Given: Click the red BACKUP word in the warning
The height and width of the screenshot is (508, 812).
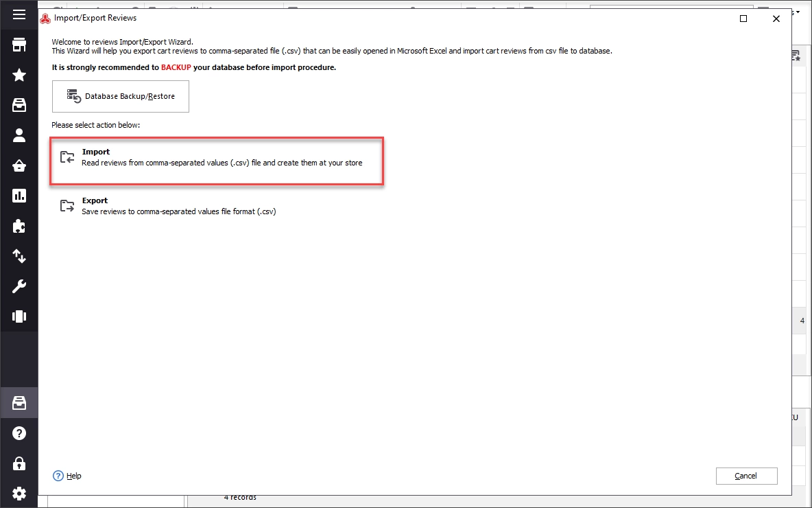Looking at the screenshot, I should tap(176, 67).
